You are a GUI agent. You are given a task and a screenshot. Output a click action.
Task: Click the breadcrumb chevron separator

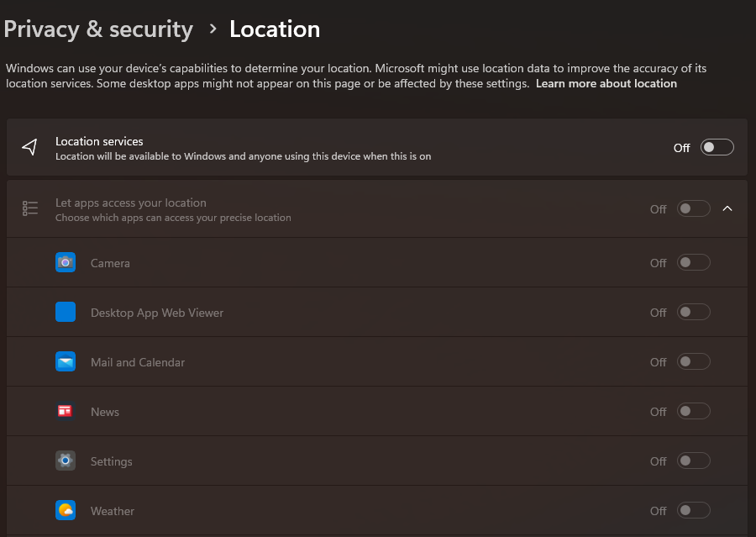tap(213, 29)
